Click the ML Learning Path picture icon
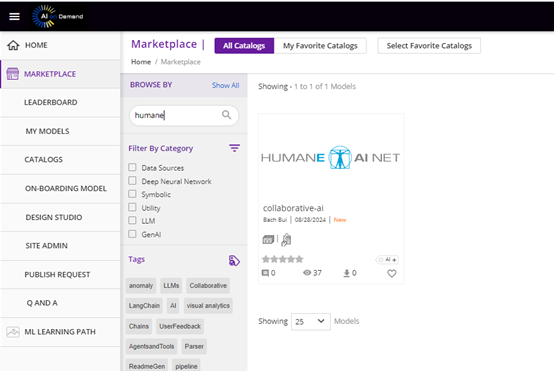 pyautogui.click(x=13, y=332)
